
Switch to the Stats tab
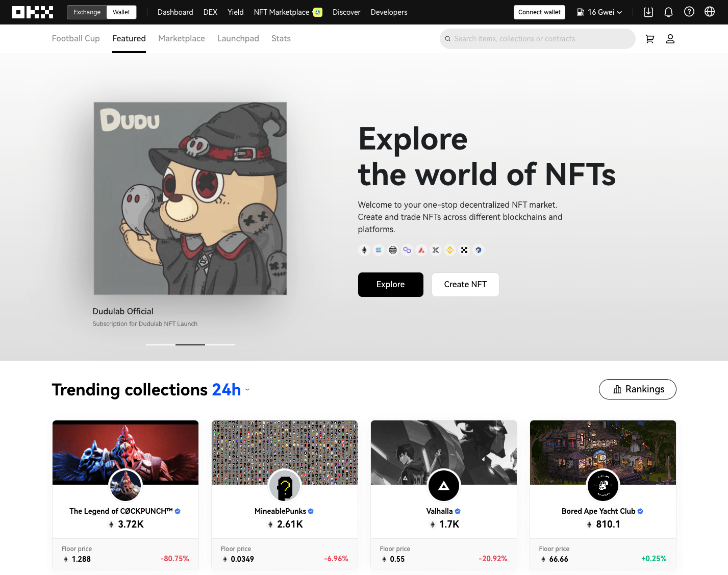click(x=281, y=39)
